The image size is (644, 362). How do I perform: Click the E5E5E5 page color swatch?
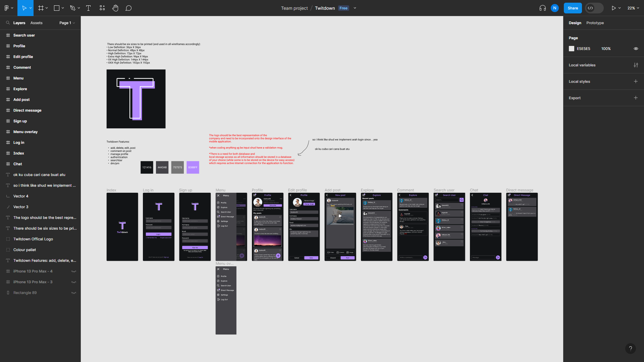(x=571, y=49)
